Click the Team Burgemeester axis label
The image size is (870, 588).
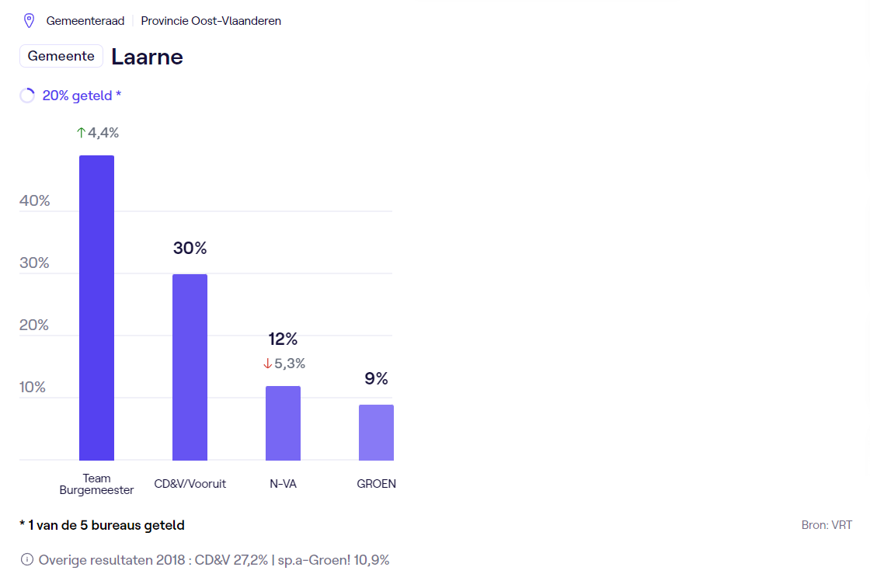(x=96, y=484)
